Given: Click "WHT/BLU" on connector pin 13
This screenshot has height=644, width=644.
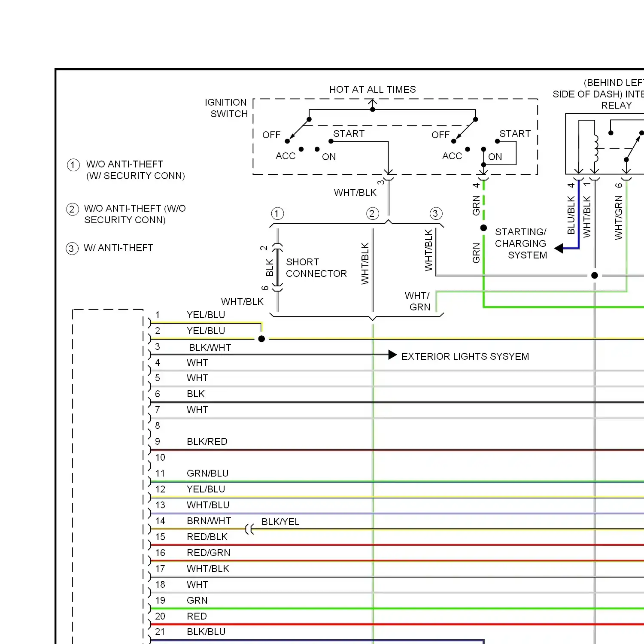Looking at the screenshot, I should pyautogui.click(x=208, y=505).
